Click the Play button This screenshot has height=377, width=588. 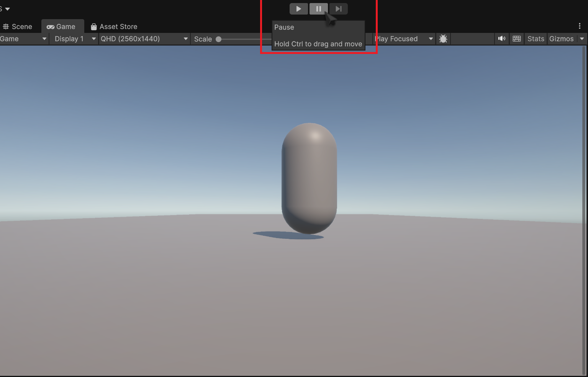[x=298, y=8]
